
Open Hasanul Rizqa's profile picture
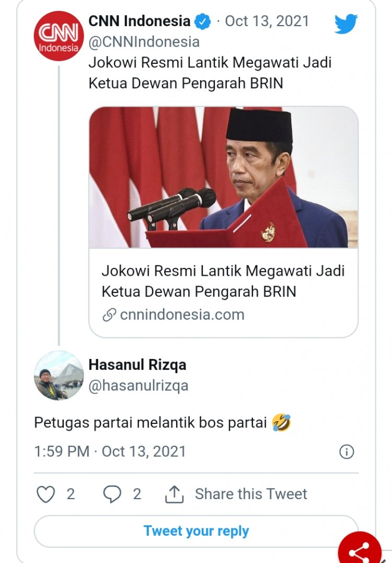[59, 375]
